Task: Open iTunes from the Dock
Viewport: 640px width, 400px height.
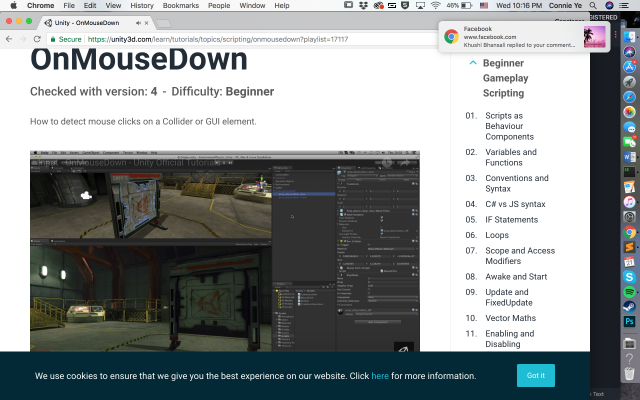Action: [x=629, y=202]
